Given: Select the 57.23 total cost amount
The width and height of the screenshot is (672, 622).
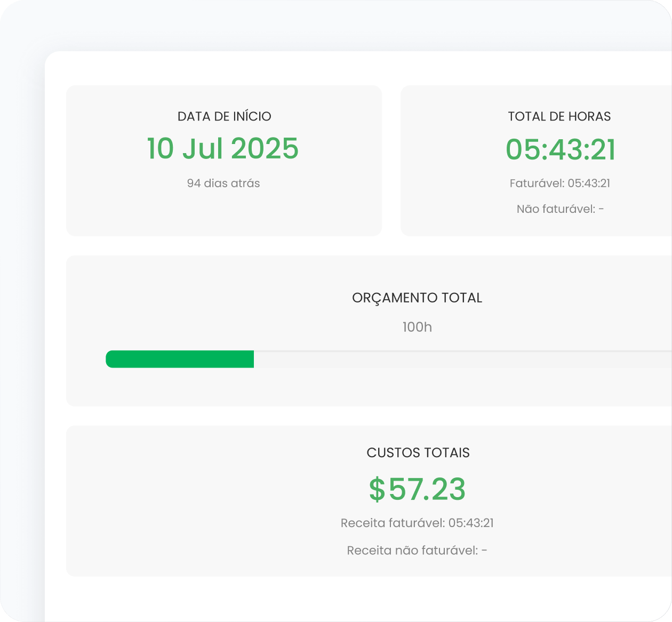Looking at the screenshot, I should click(427, 489).
